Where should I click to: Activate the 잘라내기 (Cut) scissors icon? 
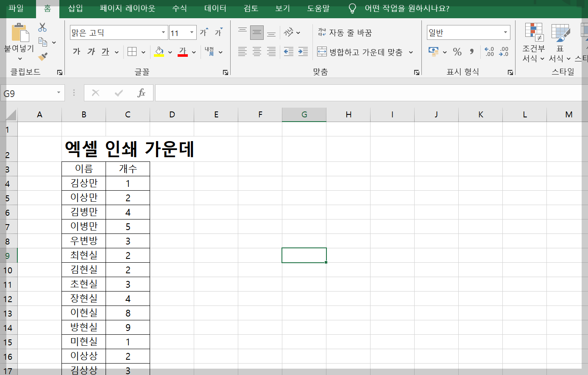[43, 26]
